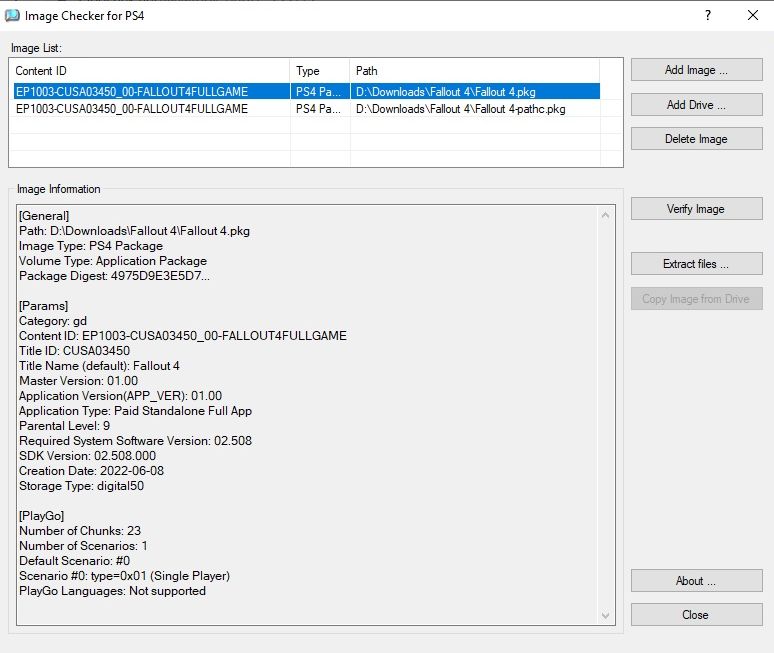Screen dimensions: 774x653
Task: Open the Add Drive dialog
Action: pos(697,105)
